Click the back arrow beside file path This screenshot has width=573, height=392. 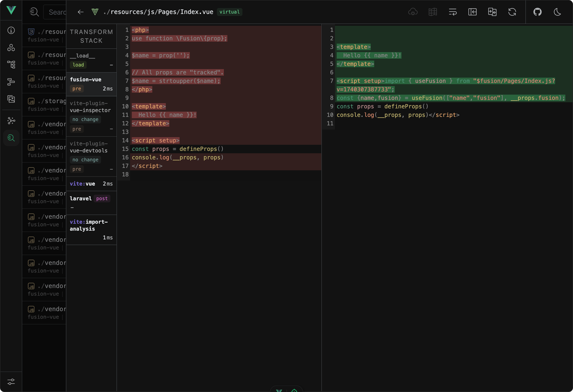click(81, 12)
